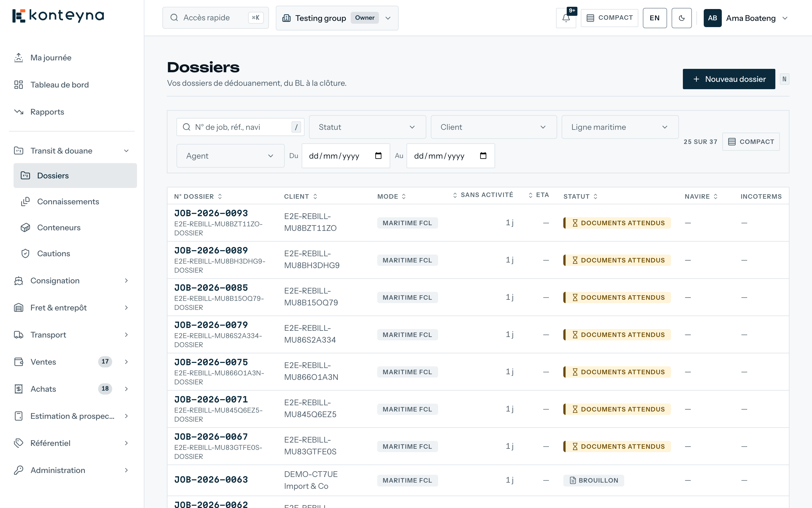Open Ama Boateng account menu chevron
Image resolution: width=812 pixels, height=508 pixels.
click(x=785, y=18)
